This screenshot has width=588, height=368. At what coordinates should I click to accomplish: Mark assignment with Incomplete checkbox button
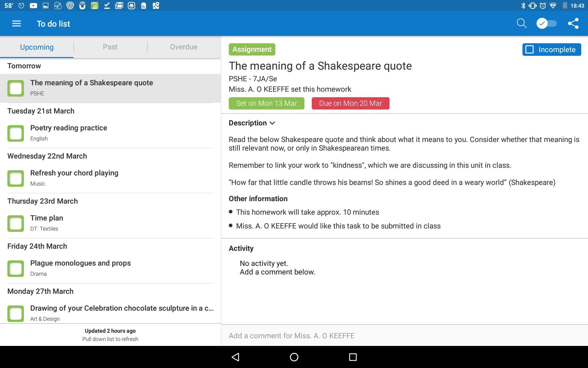pyautogui.click(x=552, y=50)
